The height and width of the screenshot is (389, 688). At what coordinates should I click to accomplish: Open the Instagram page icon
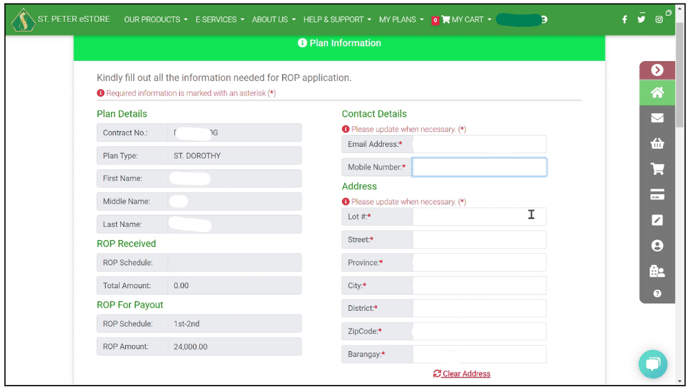click(x=659, y=19)
